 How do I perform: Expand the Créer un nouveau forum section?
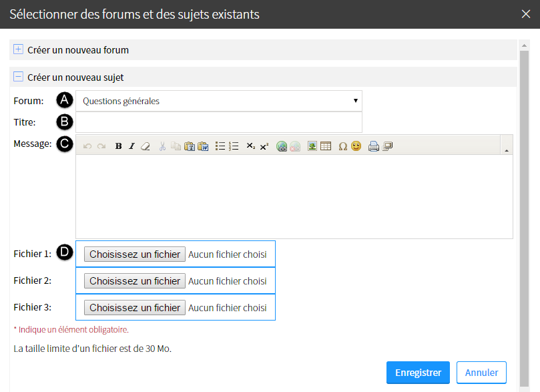click(18, 49)
